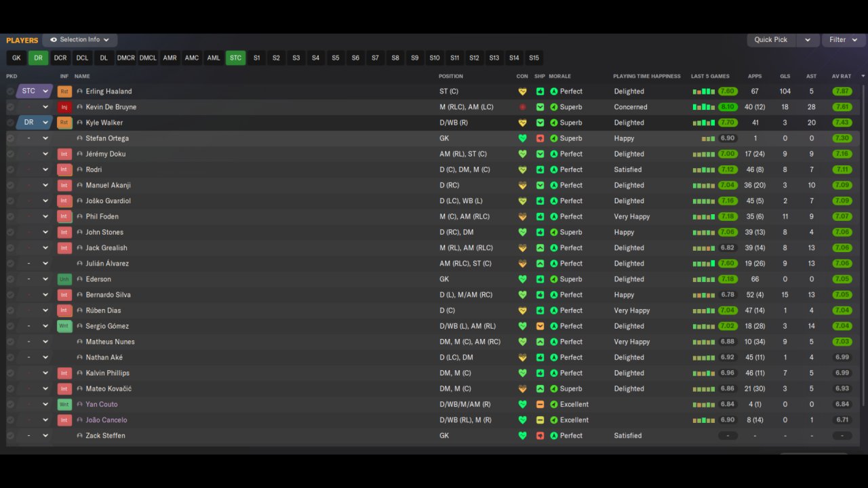Expand the Quick Pick arrow menu
Image resolution: width=868 pixels, height=488 pixels.
[808, 40]
